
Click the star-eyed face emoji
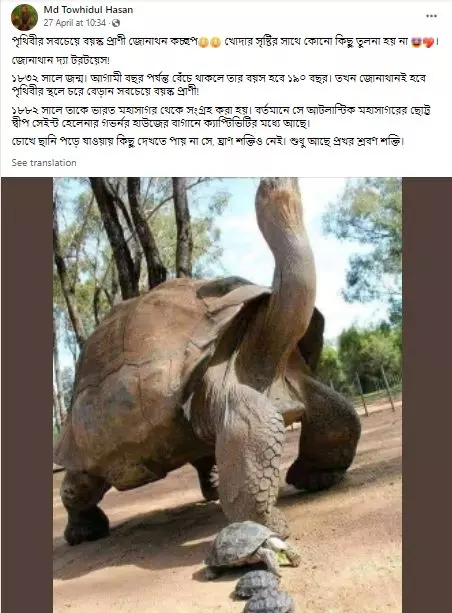coord(416,42)
